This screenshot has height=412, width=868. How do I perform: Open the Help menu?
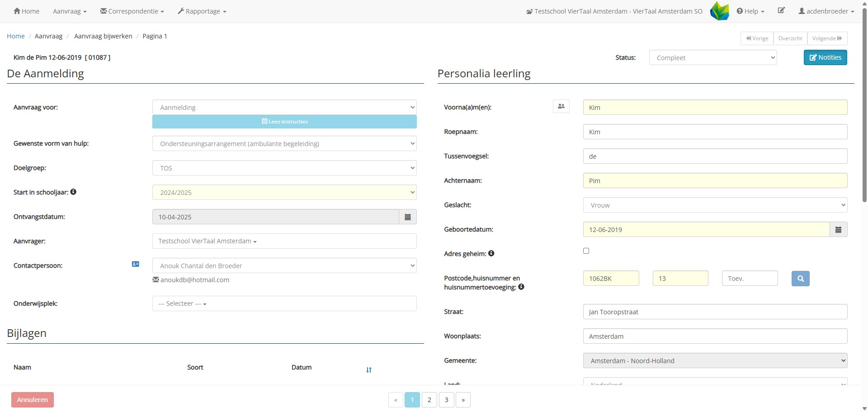pos(750,11)
